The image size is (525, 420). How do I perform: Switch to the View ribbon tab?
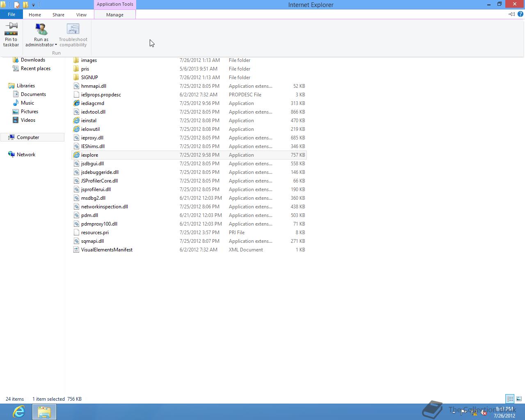81,14
